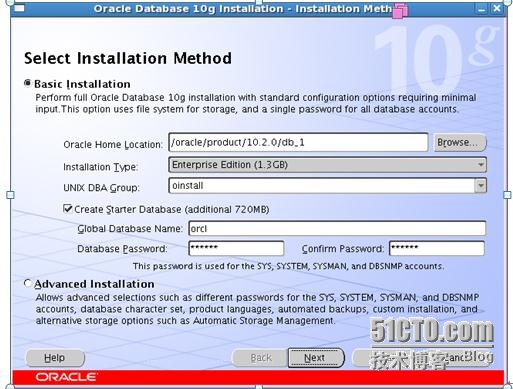The width and height of the screenshot is (513, 389).
Task: Click the UNIX DBA Group oinstall text field
Action: click(x=322, y=186)
